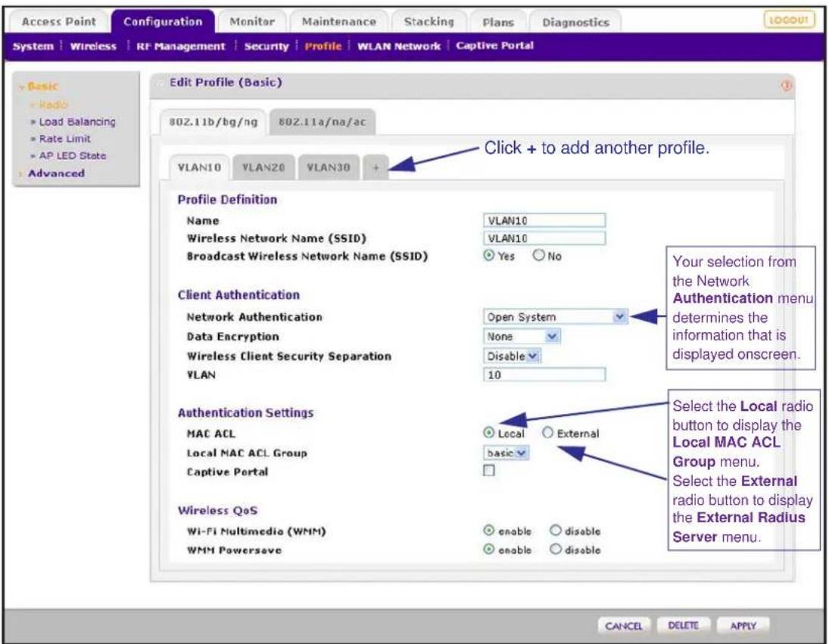The image size is (829, 644).
Task: Click the LOGOUT button
Action: (x=789, y=20)
